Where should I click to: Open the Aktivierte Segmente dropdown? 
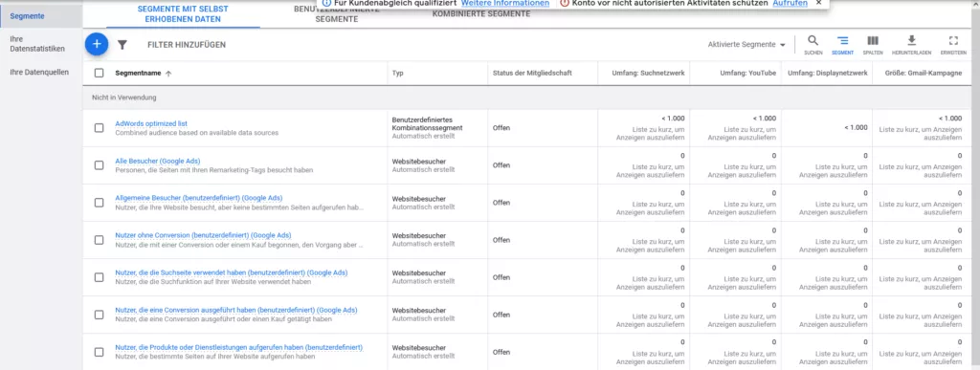(x=746, y=45)
